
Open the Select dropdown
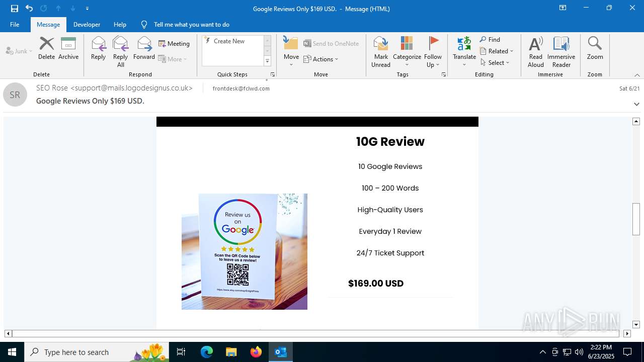pyautogui.click(x=495, y=62)
